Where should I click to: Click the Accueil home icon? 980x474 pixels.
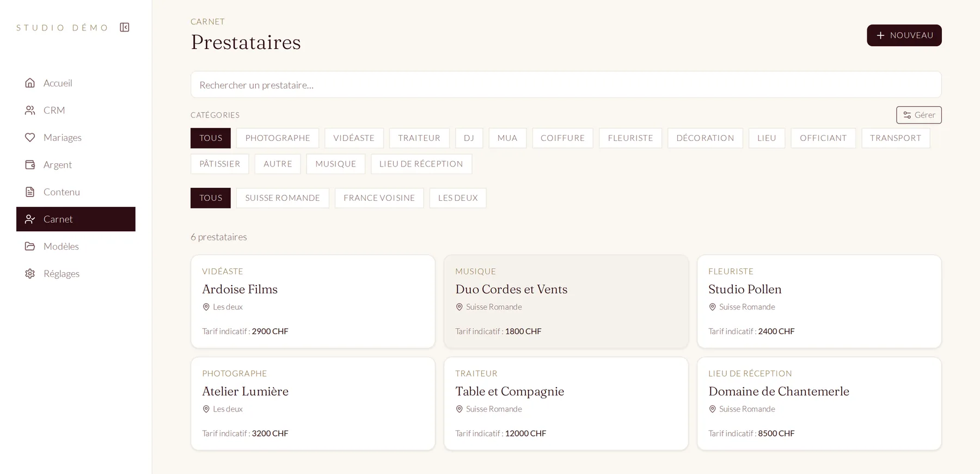coord(30,83)
